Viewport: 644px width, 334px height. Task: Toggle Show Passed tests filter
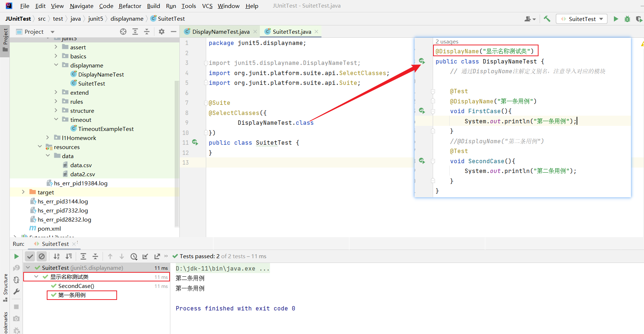coord(30,256)
